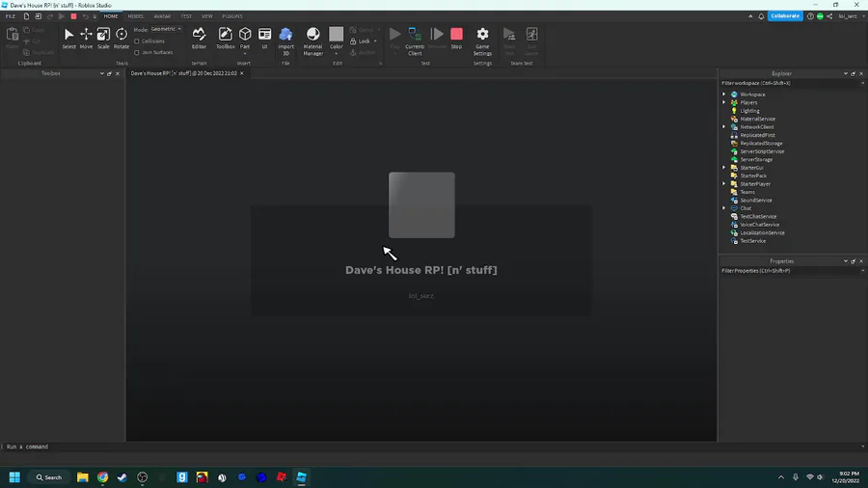The height and width of the screenshot is (488, 868).
Task: Open the taskbar Search box
Action: click(x=49, y=477)
